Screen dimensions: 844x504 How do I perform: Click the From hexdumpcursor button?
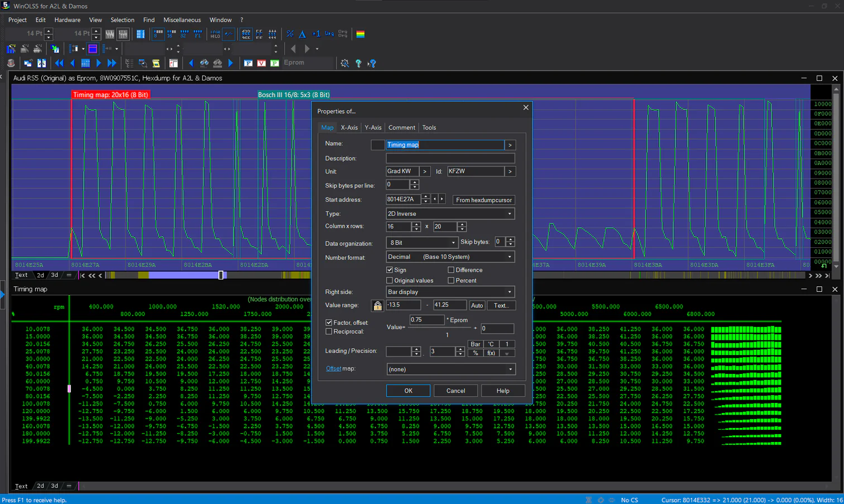coord(483,200)
